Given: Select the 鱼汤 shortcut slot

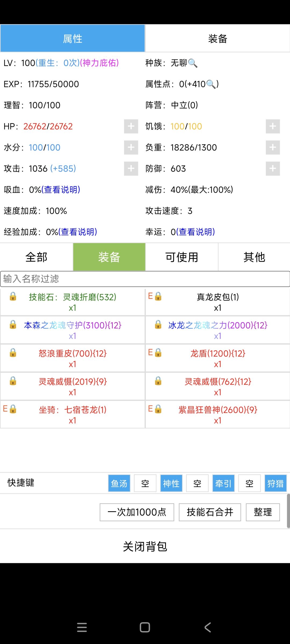Looking at the screenshot, I should (119, 483).
